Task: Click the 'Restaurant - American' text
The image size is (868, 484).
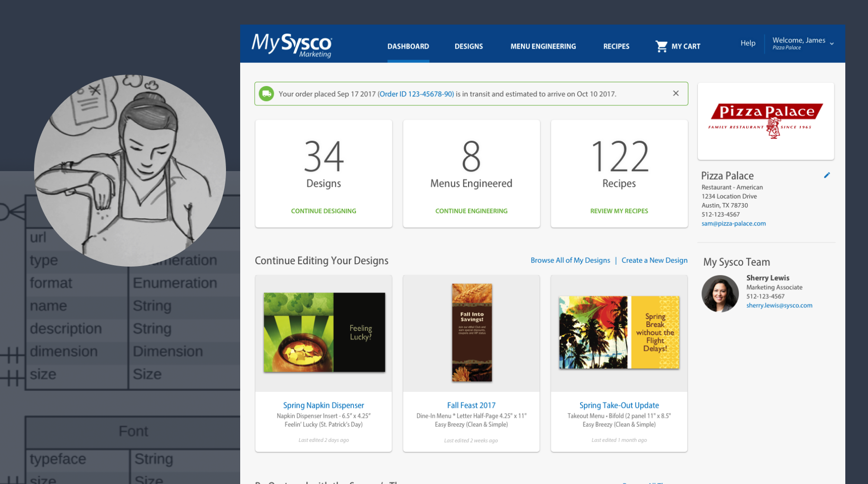Action: click(x=732, y=187)
